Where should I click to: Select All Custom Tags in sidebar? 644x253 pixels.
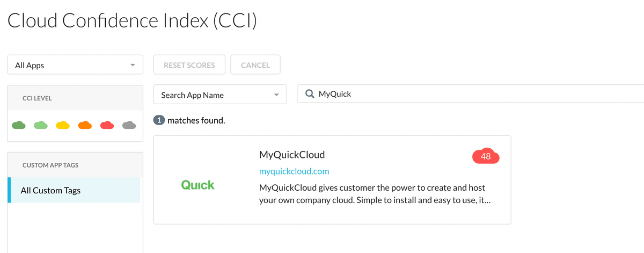click(x=74, y=190)
